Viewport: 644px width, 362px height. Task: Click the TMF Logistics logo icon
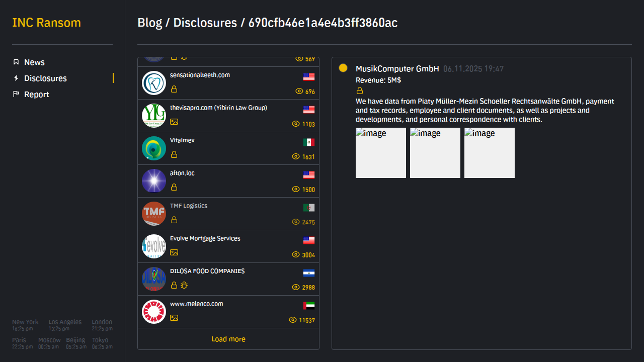pyautogui.click(x=154, y=214)
